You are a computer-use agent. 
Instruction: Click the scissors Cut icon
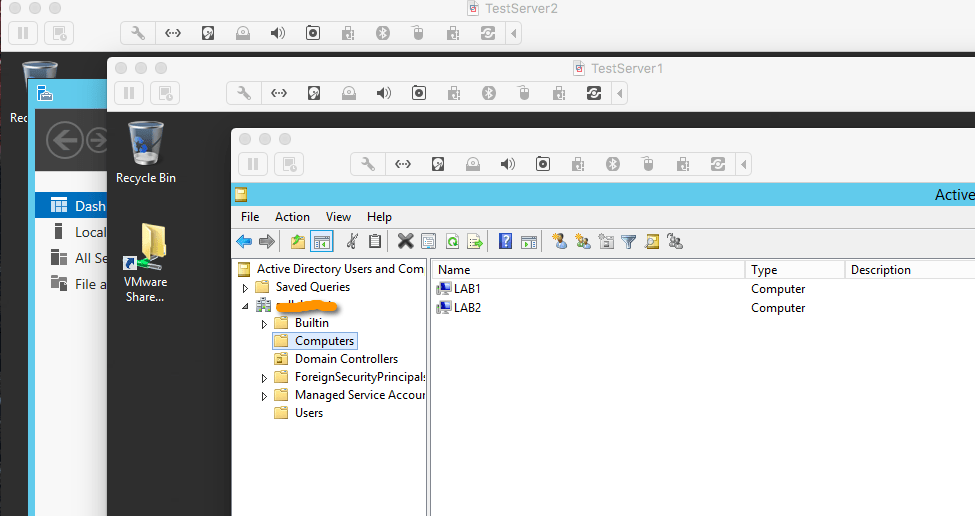[352, 241]
